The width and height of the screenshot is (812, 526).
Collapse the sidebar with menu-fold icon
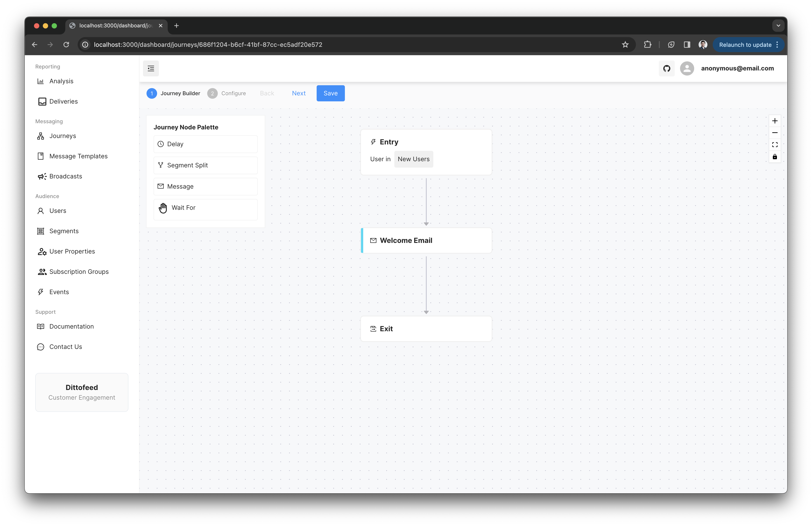tap(151, 69)
